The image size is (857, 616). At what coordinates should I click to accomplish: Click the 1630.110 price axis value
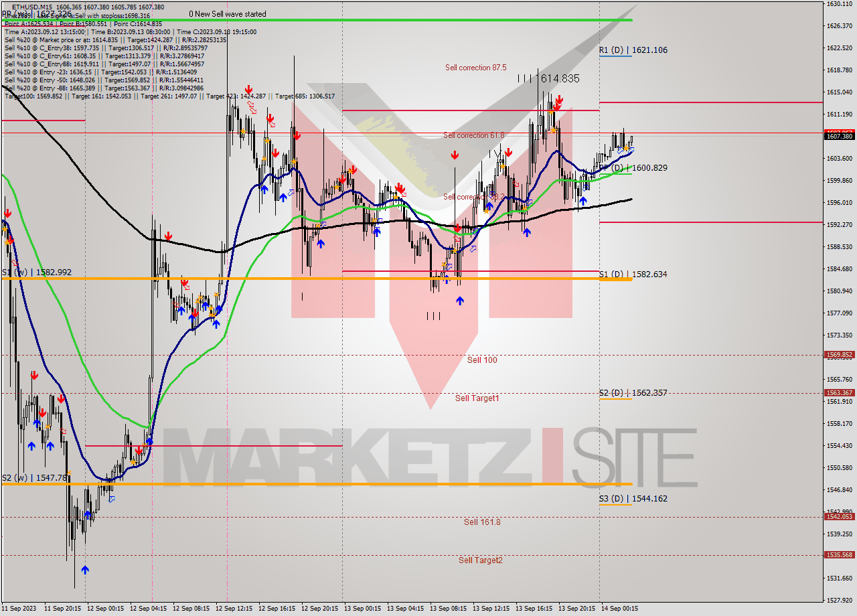click(840, 4)
